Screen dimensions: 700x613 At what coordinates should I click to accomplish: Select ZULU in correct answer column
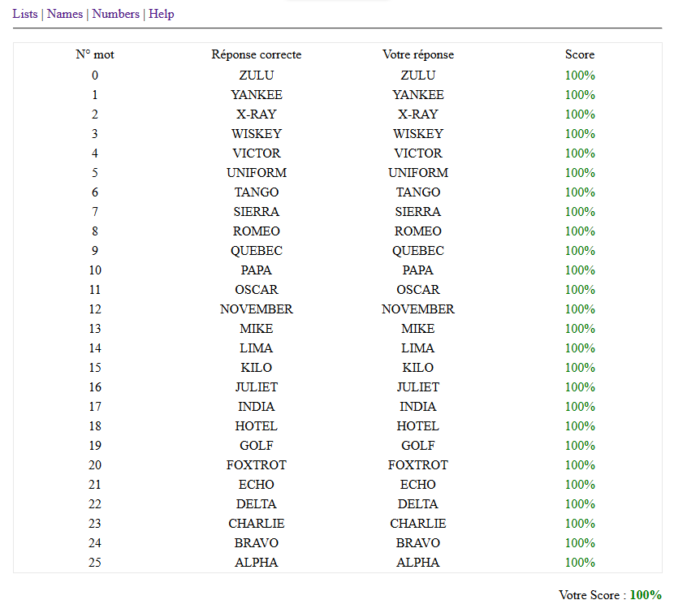pyautogui.click(x=257, y=75)
